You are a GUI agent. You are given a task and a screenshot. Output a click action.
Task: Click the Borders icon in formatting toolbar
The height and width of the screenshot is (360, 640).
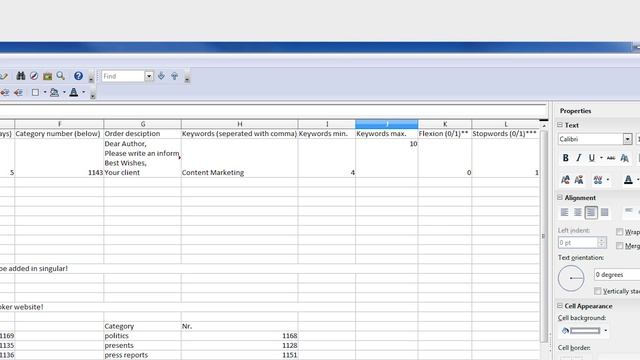[36, 92]
